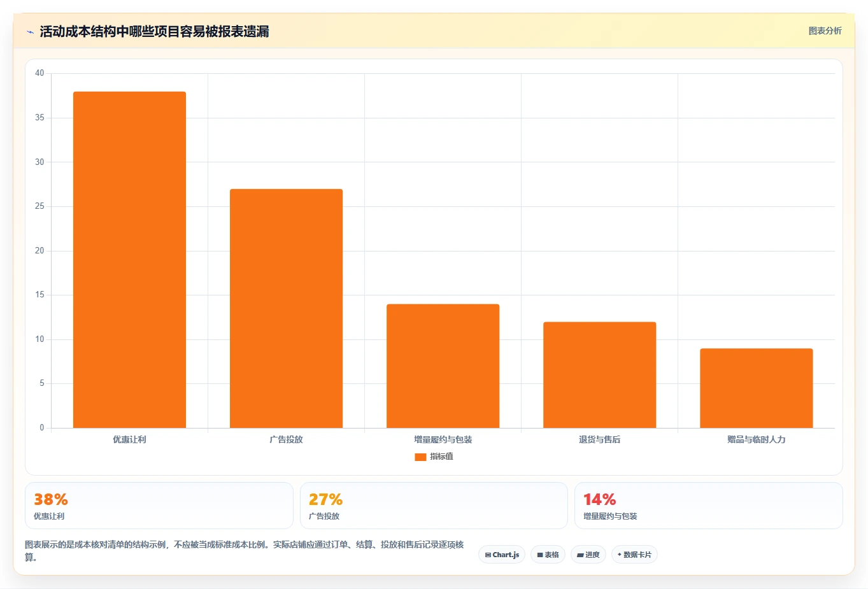The image size is (868, 589).
Task: Open the 14% 增量履约与包装 data card
Action: [x=709, y=506]
